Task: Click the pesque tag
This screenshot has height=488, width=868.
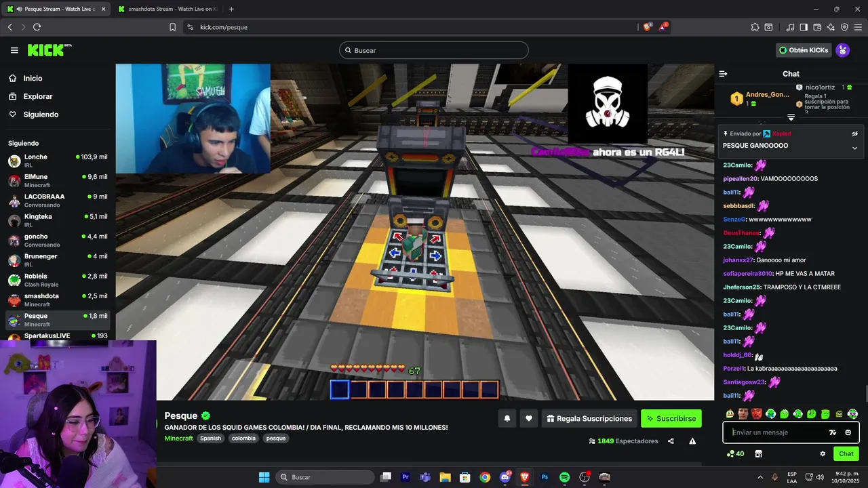Action: tap(276, 439)
